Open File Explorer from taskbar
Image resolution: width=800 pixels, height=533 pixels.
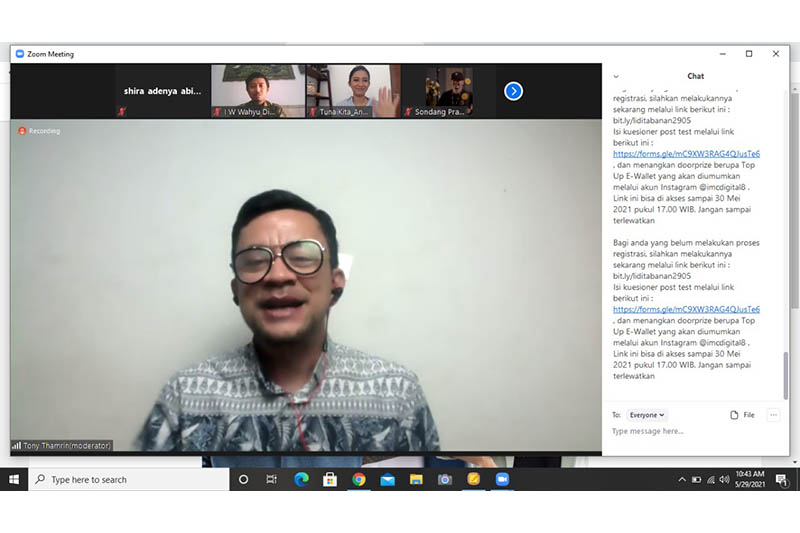[x=416, y=479]
